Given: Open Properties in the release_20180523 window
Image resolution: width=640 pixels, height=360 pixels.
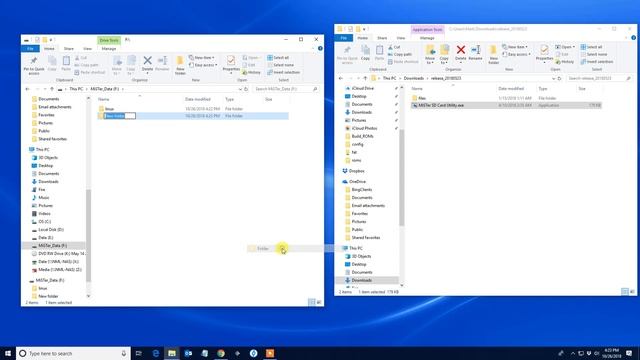Looking at the screenshot, I should click(544, 53).
